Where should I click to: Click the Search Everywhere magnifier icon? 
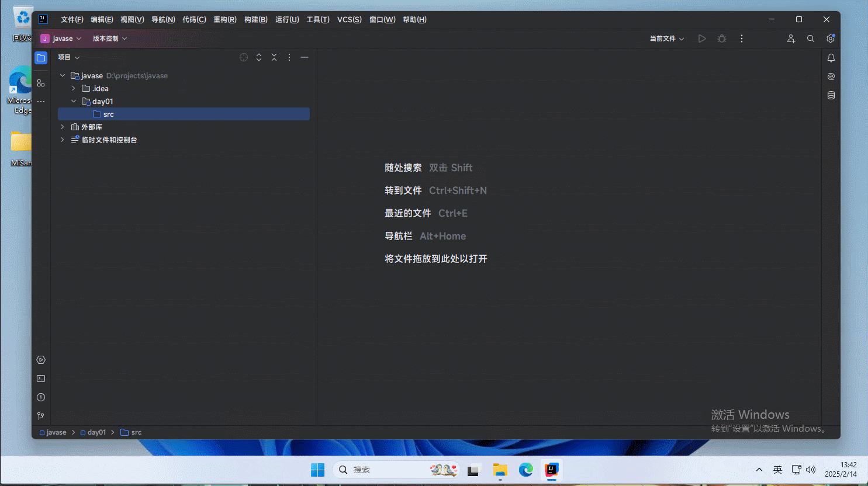(x=811, y=39)
